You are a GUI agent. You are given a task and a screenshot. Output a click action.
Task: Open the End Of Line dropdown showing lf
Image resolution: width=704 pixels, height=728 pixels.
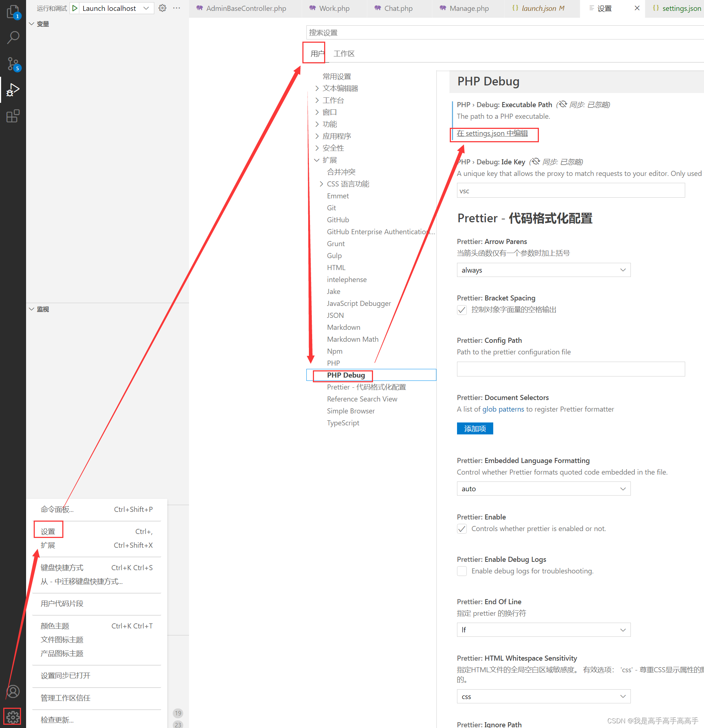[543, 630]
